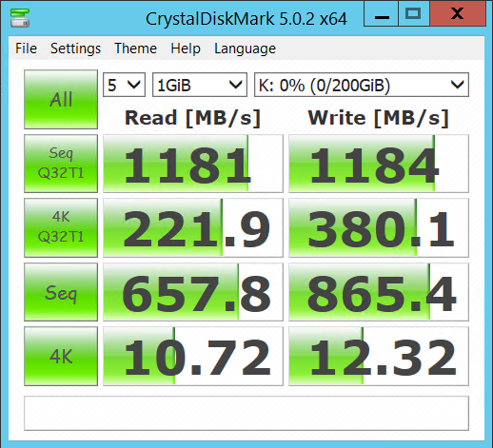Image resolution: width=493 pixels, height=448 pixels.
Task: Start the 4K Q32T1 test
Action: (x=61, y=227)
